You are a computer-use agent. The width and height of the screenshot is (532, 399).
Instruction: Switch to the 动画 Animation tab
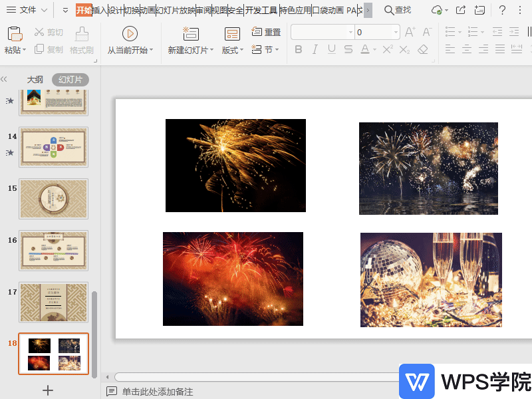coord(148,10)
